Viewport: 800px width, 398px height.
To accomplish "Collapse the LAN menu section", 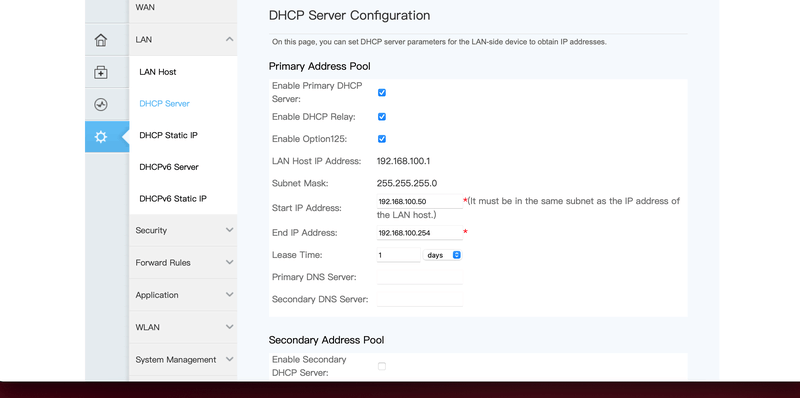I will [183, 39].
